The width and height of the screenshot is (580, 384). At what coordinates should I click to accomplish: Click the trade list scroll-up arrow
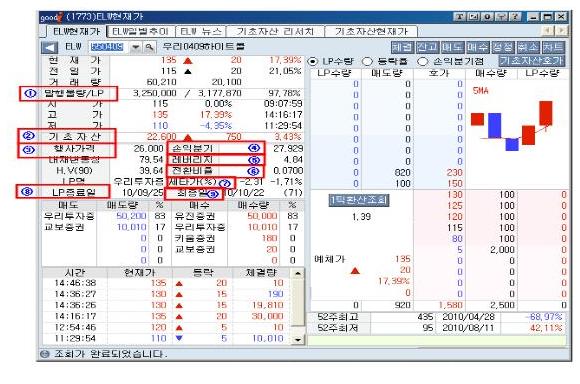(298, 273)
